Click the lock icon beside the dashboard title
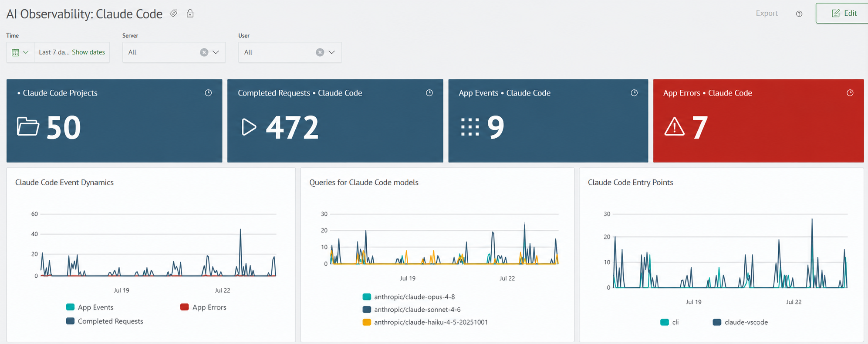 (x=190, y=14)
